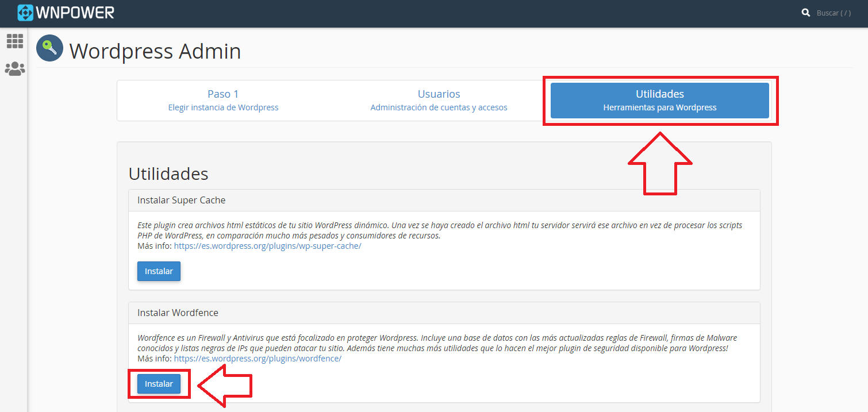
Task: Install the Super Cache plugin
Action: 159,271
